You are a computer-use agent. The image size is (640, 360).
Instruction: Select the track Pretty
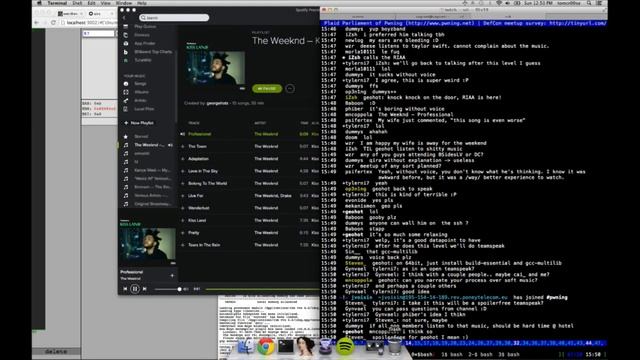point(193,233)
